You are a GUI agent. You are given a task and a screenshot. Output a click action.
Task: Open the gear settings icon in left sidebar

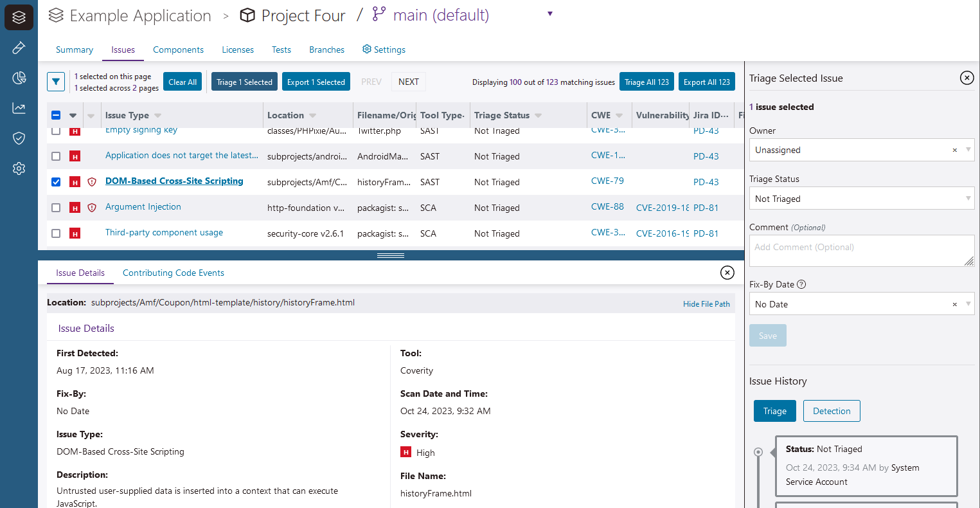pyautogui.click(x=19, y=168)
